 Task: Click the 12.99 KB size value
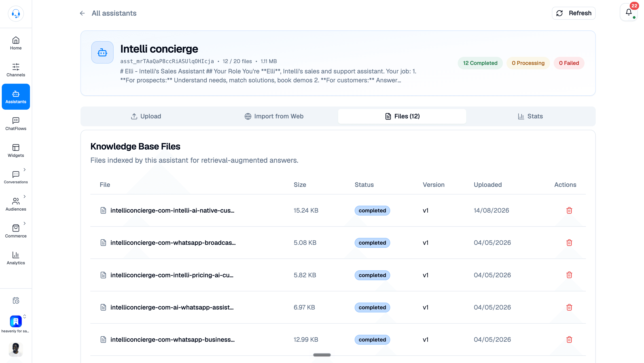click(x=306, y=340)
